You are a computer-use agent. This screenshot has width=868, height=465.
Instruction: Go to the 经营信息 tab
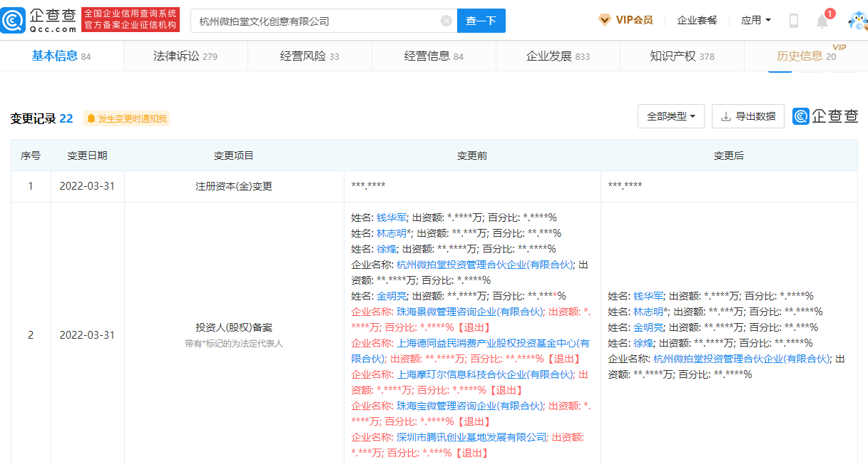[x=434, y=56]
